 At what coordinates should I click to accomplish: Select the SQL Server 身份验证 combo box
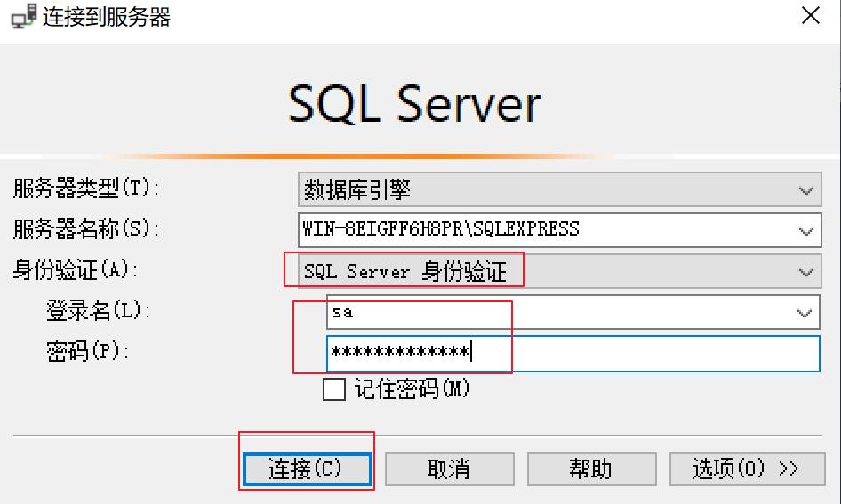click(x=559, y=271)
